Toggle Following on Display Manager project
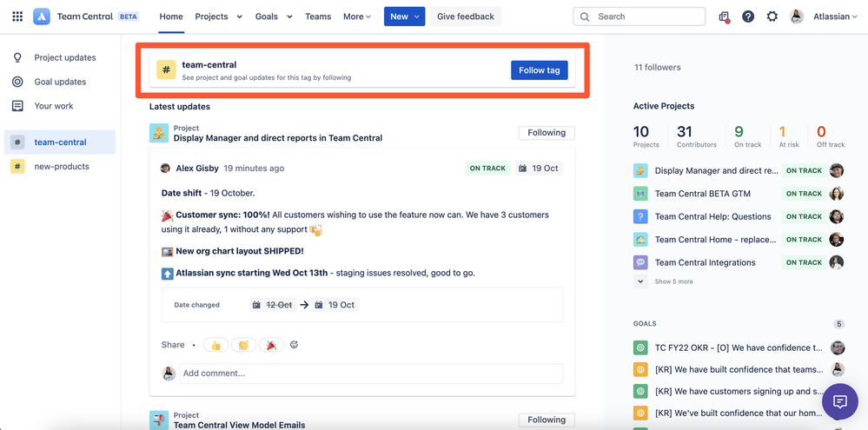This screenshot has width=868, height=430. tap(547, 133)
